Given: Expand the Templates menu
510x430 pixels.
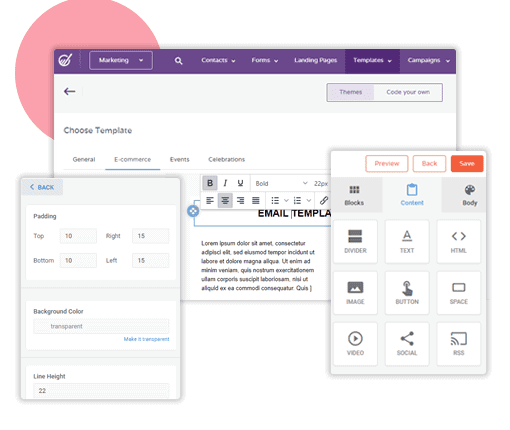Looking at the screenshot, I should tap(372, 60).
